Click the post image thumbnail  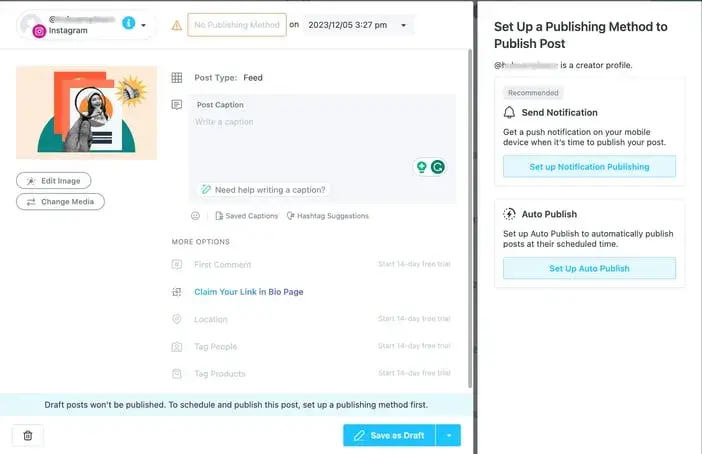pyautogui.click(x=86, y=112)
